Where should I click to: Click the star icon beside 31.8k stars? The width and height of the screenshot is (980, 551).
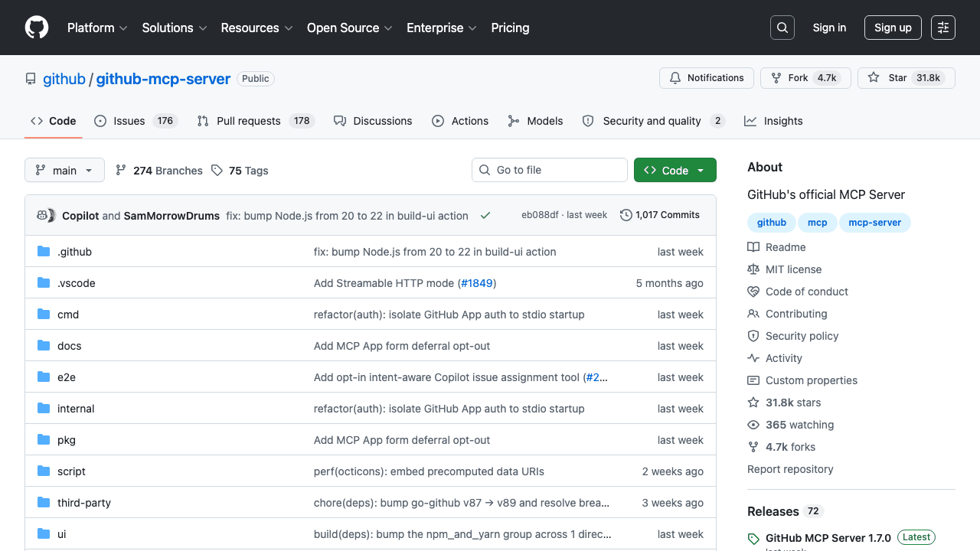point(753,403)
